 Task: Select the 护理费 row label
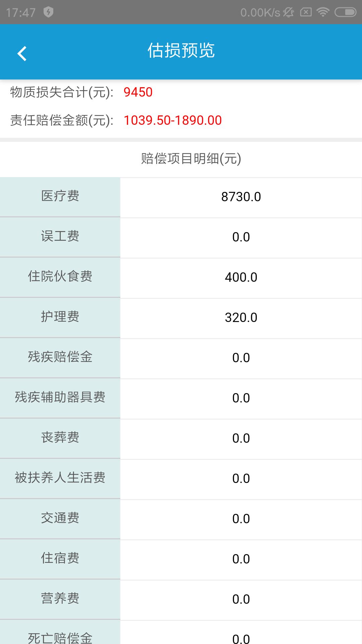(60, 317)
